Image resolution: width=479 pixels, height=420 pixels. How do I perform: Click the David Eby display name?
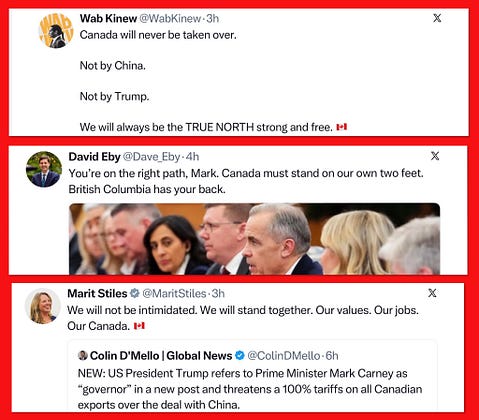click(x=94, y=156)
